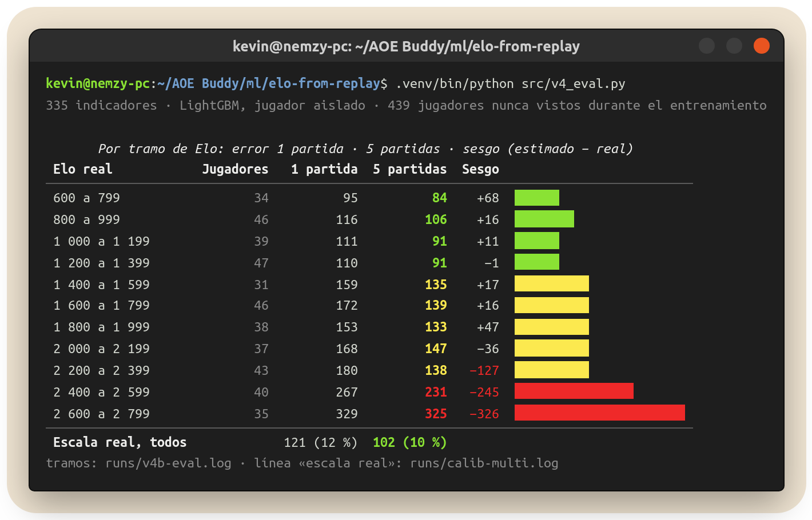Click "439 jugadores nunca vistos durante el entrenamiento"

click(x=577, y=105)
